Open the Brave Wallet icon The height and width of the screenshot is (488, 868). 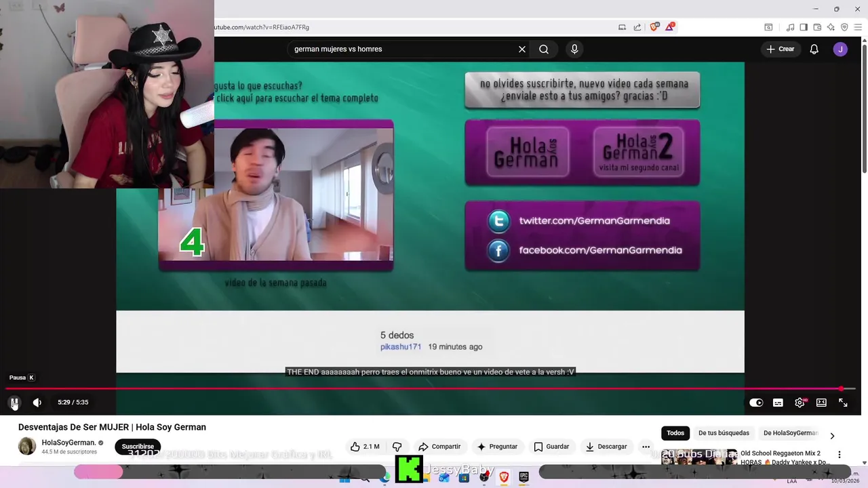click(817, 27)
